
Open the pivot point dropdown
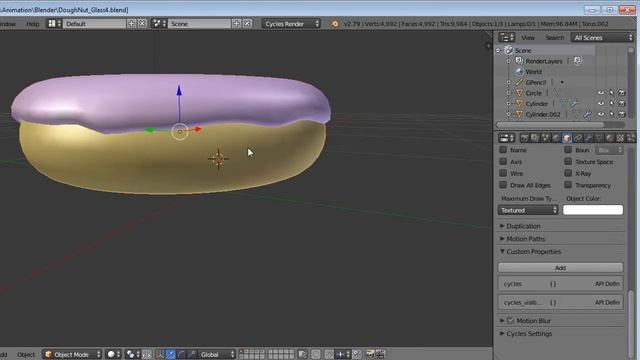133,354
